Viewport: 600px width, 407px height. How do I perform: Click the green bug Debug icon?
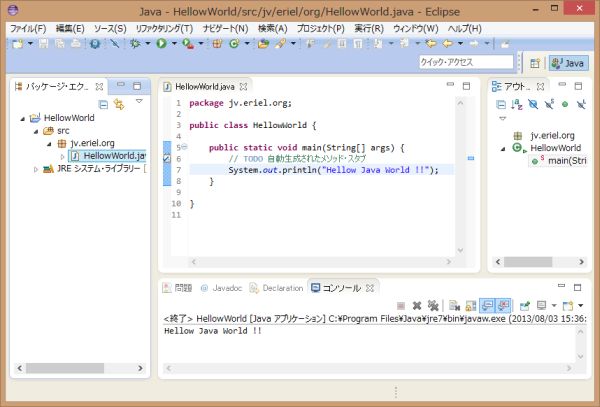135,44
